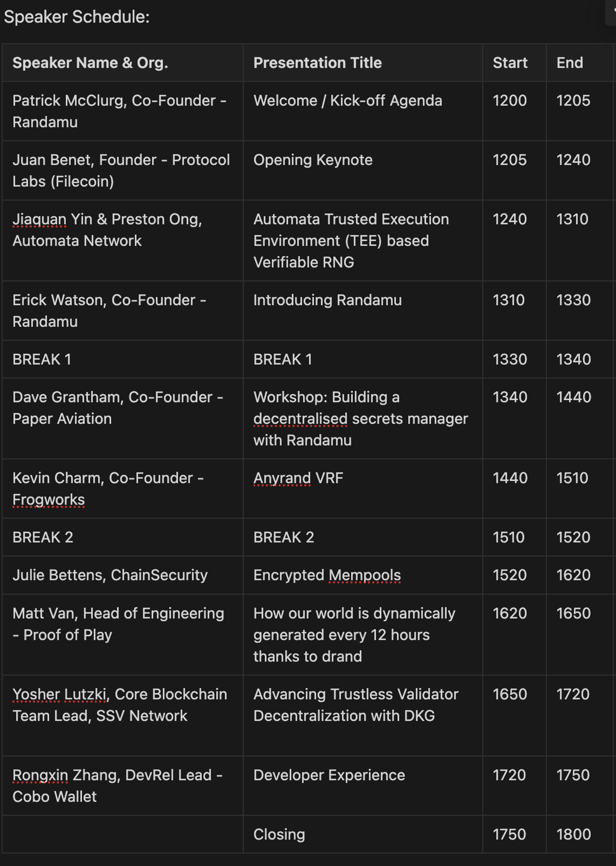The width and height of the screenshot is (616, 866).
Task: Click the underlined Anyrand word
Action: [282, 478]
